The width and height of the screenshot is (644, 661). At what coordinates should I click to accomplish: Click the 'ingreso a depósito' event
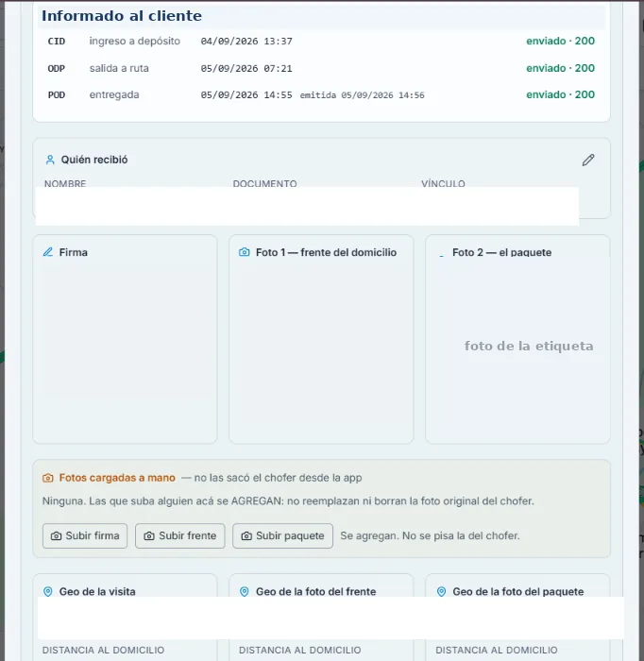(134, 41)
